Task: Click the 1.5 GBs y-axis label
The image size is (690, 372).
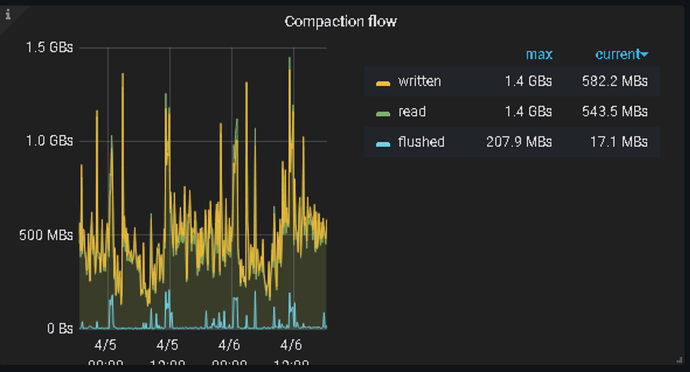Action: tap(49, 48)
